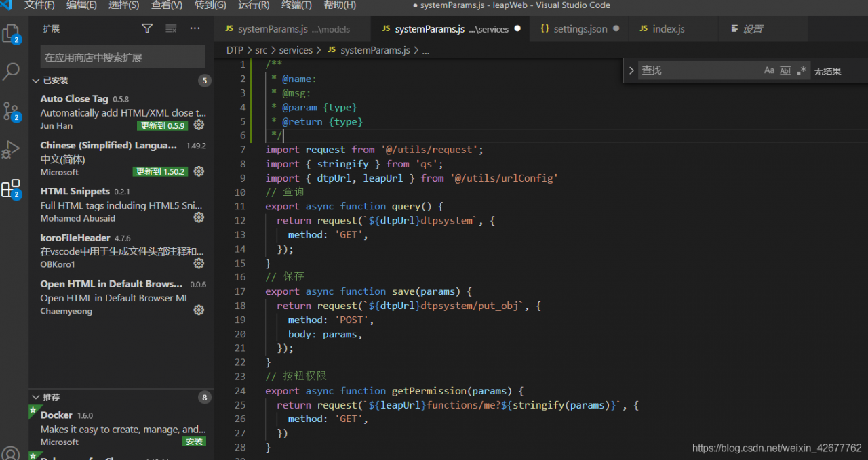Open the 帮助(H) menu
868x460 pixels.
[340, 5]
